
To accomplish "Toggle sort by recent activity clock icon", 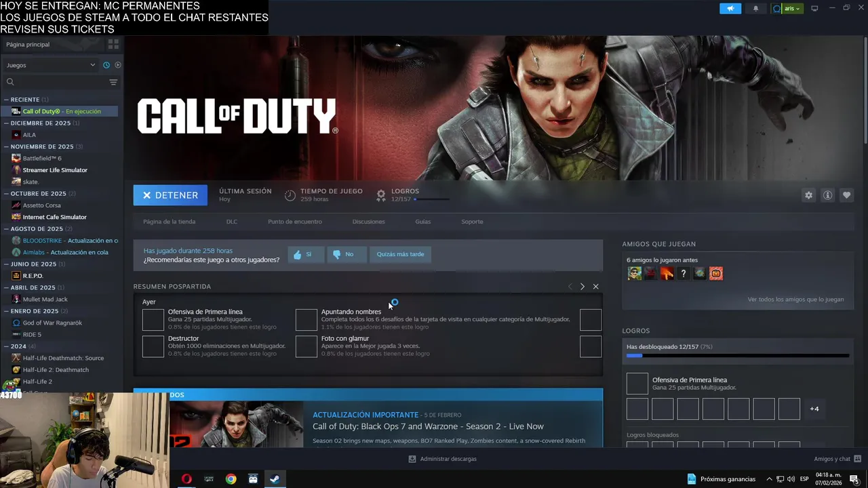I will click(x=106, y=65).
